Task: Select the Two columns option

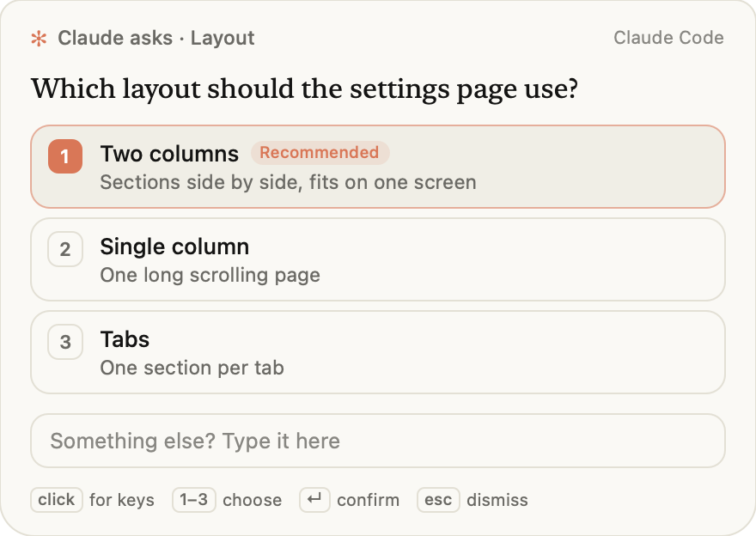Action: point(378,167)
